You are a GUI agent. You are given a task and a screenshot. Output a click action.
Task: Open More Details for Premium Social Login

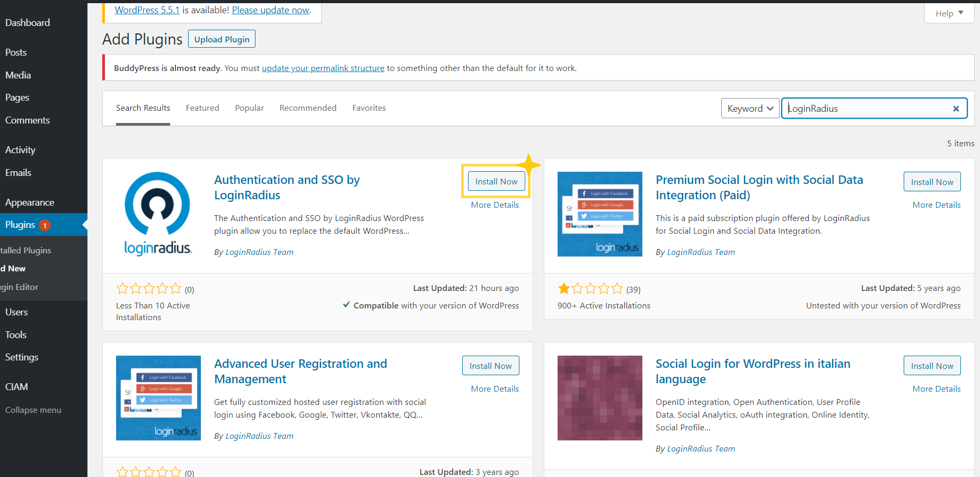pos(936,205)
